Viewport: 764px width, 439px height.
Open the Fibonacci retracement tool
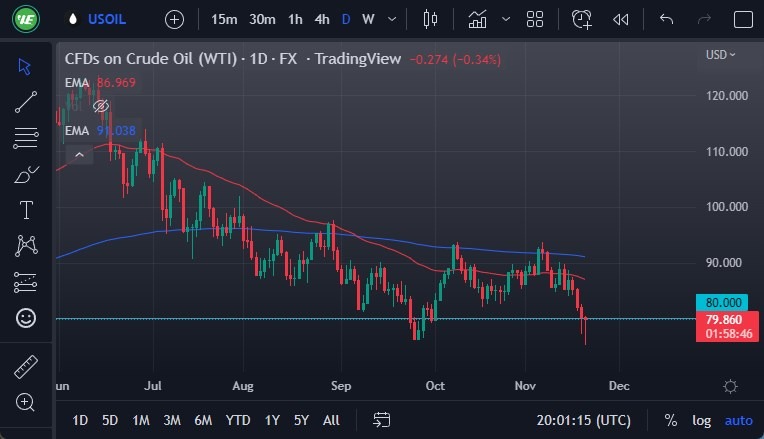25,138
